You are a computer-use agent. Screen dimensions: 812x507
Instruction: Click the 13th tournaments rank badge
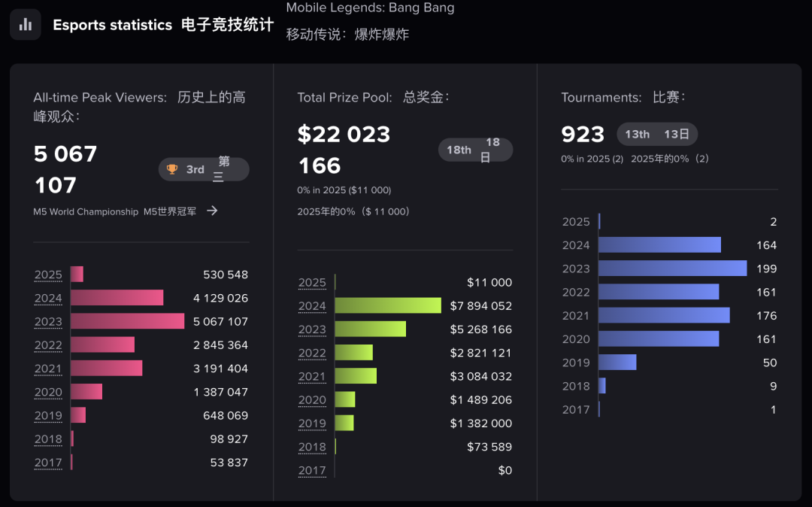click(656, 134)
